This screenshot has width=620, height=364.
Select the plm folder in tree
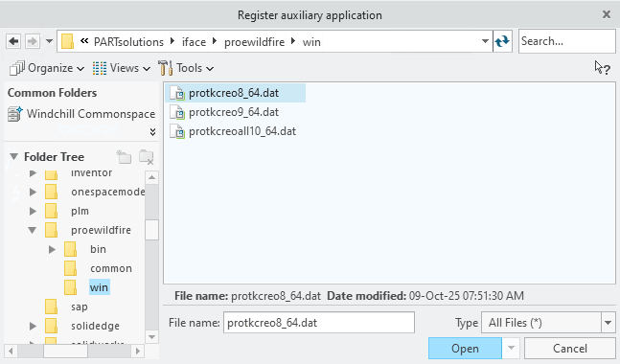[x=80, y=211]
